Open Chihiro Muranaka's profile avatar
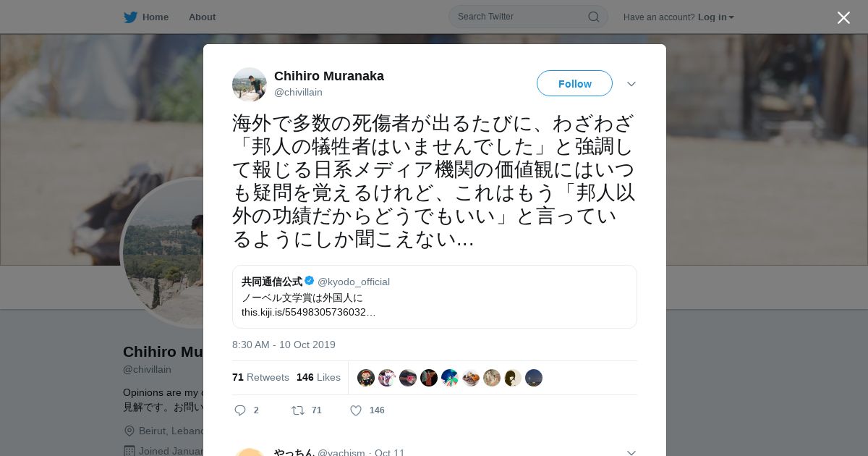Viewport: 868px width, 456px height. pos(250,85)
